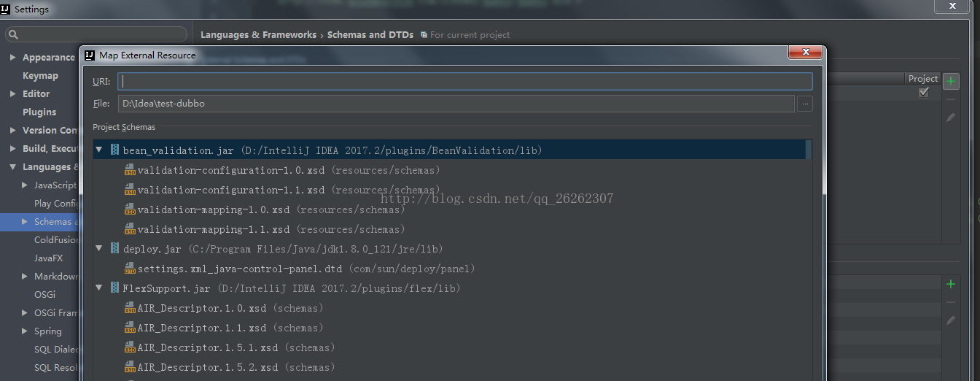Open the Keymap settings page
This screenshot has width=980, height=381.
click(40, 75)
